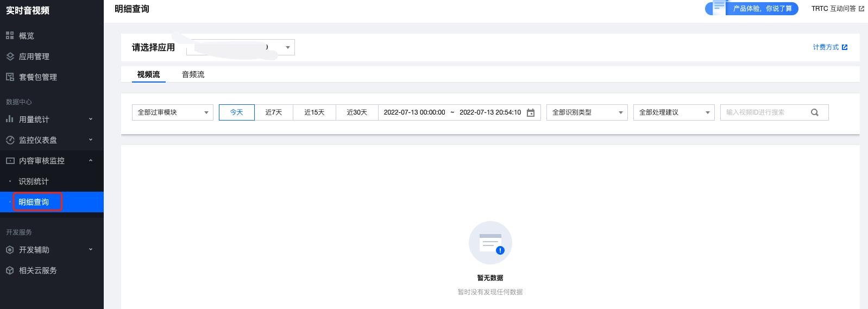
Task: Click the 产品体验，你说了算 banner button
Action: coord(752,8)
